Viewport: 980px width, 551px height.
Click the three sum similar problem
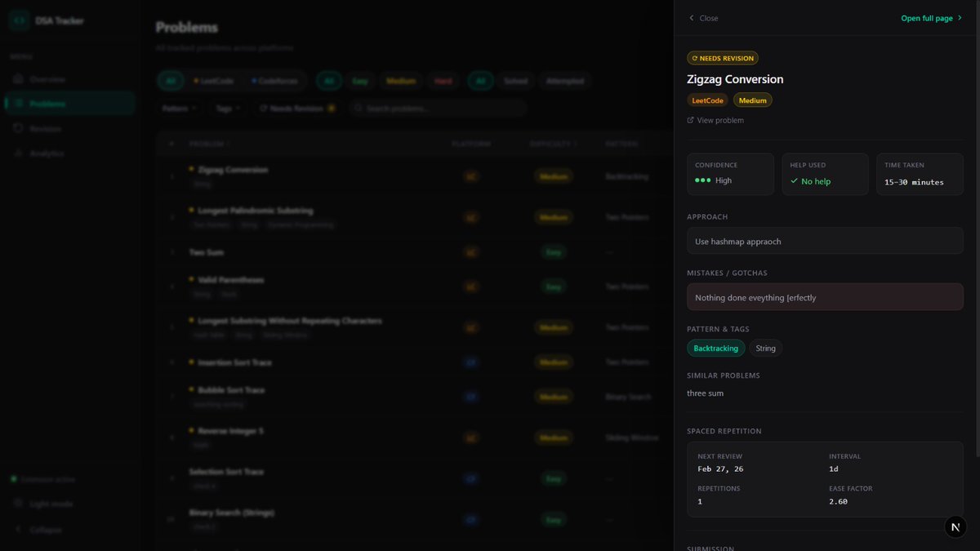click(x=705, y=393)
